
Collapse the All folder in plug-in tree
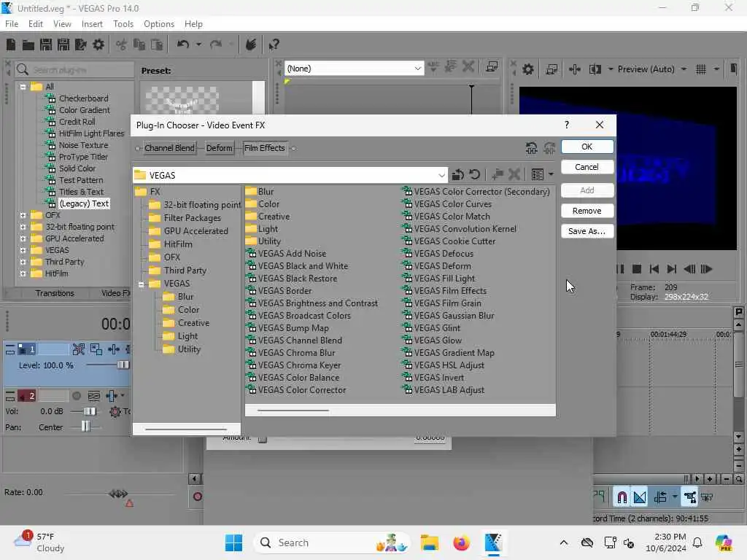(x=23, y=87)
